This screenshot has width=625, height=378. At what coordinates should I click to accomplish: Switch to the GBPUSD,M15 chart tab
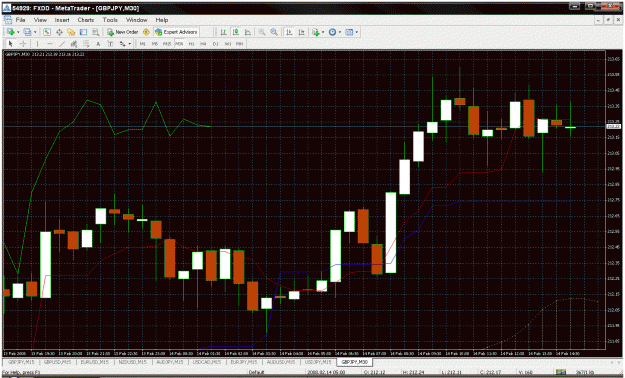57,362
